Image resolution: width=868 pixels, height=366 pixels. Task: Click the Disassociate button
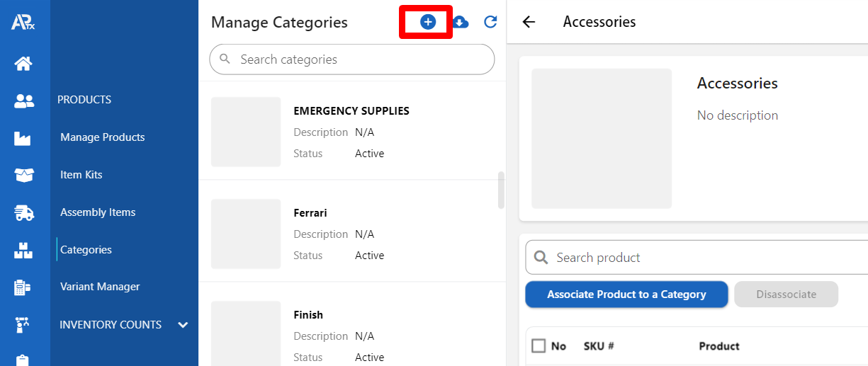click(x=786, y=294)
